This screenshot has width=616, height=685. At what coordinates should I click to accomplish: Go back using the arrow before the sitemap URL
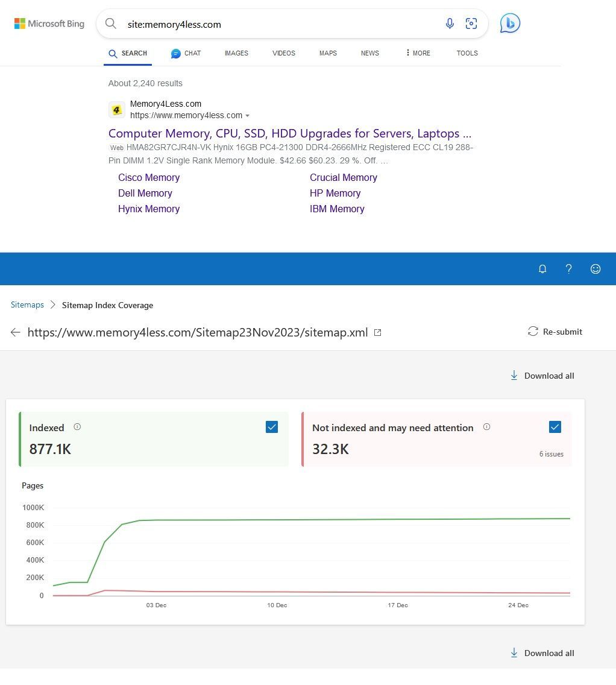pyautogui.click(x=16, y=332)
